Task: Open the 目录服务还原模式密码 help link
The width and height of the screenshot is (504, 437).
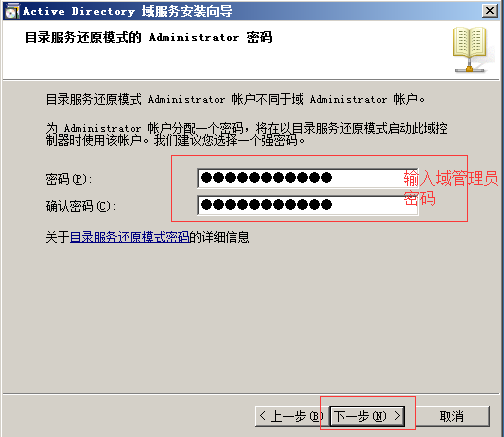Action: [129, 237]
